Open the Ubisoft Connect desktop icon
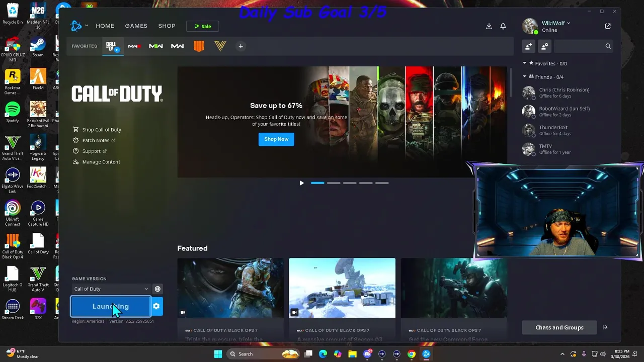Screen dimensions: 644x362 pyautogui.click(x=13, y=214)
